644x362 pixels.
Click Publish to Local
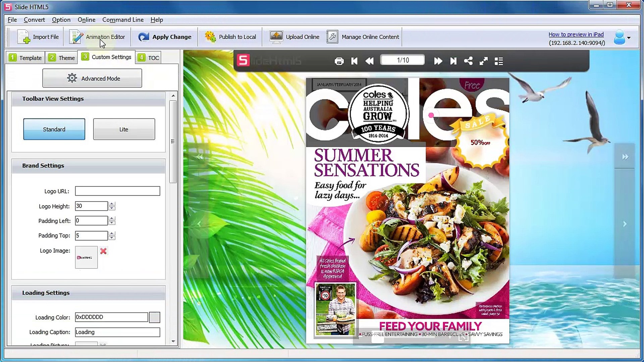230,37
